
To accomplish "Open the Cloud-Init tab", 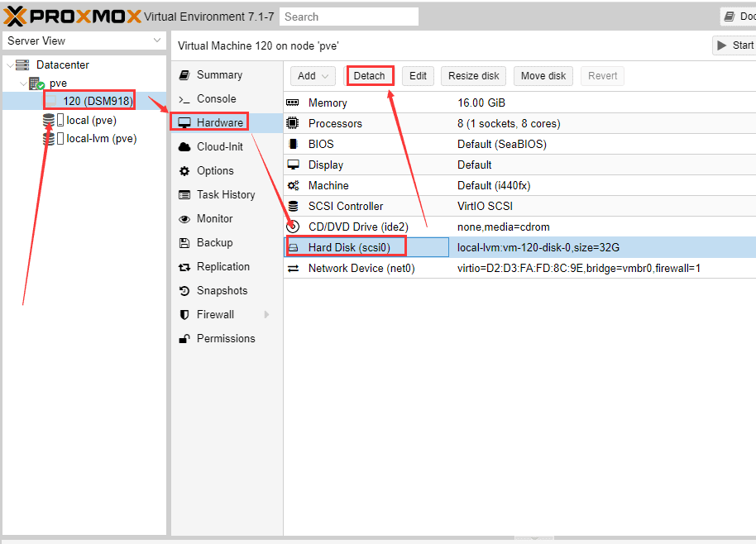I will 227,147.
